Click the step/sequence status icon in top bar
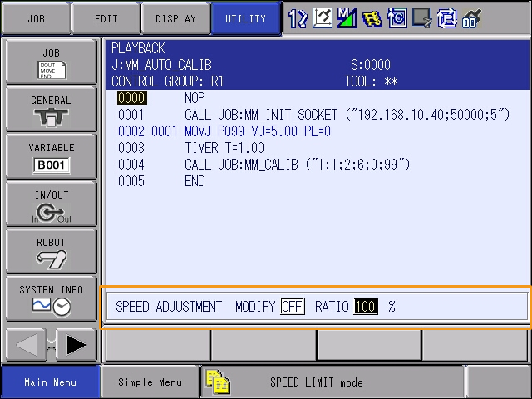The height and width of the screenshot is (399, 532). click(x=298, y=18)
